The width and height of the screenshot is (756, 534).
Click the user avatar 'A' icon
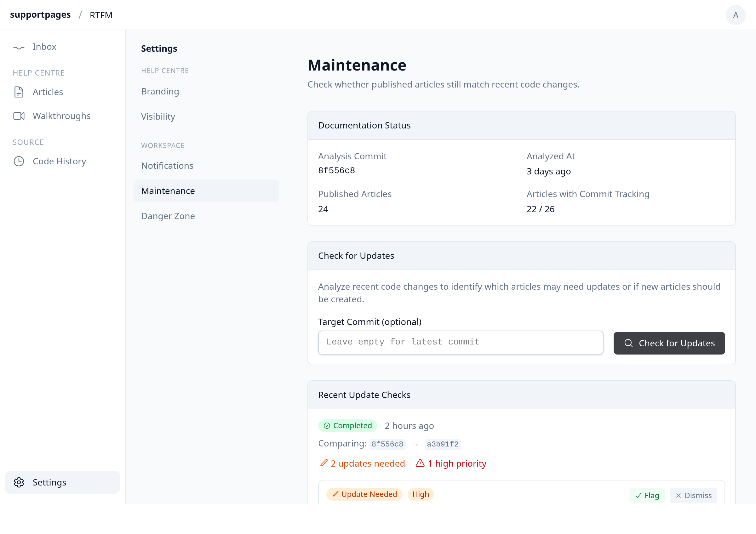point(736,15)
